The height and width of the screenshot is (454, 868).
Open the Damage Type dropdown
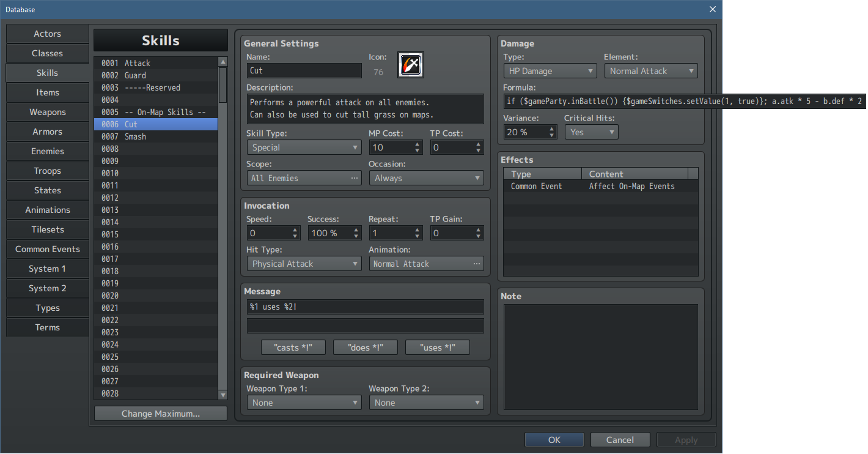click(550, 71)
